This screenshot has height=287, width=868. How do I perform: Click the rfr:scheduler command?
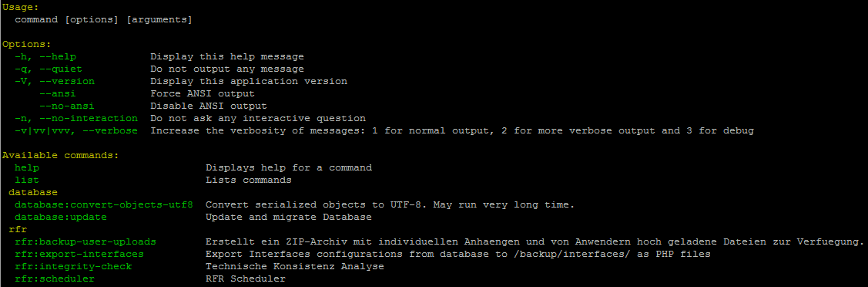click(x=55, y=279)
